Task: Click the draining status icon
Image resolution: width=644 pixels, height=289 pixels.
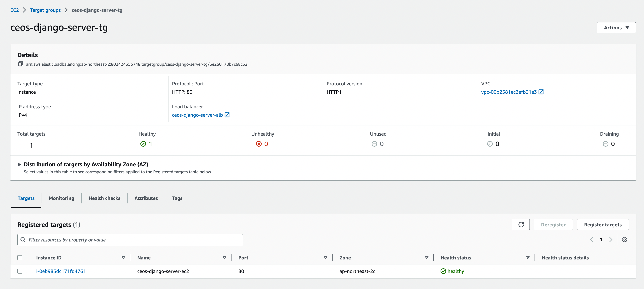Action: [x=606, y=144]
